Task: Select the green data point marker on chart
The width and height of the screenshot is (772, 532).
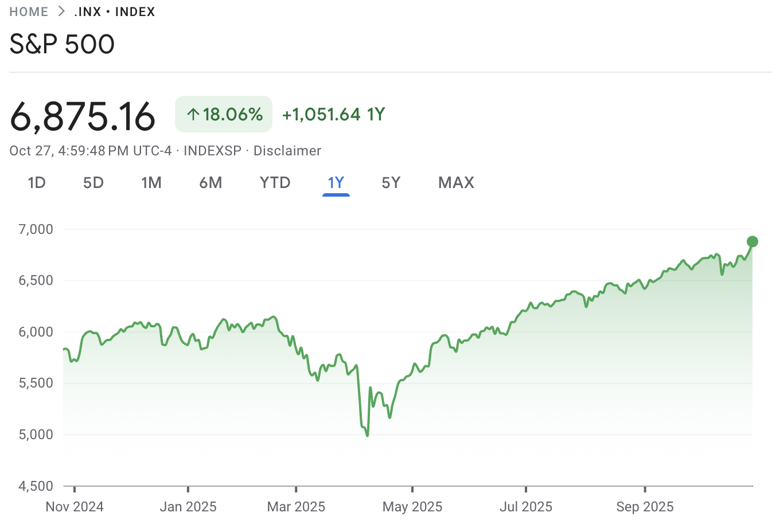Action: coord(752,242)
